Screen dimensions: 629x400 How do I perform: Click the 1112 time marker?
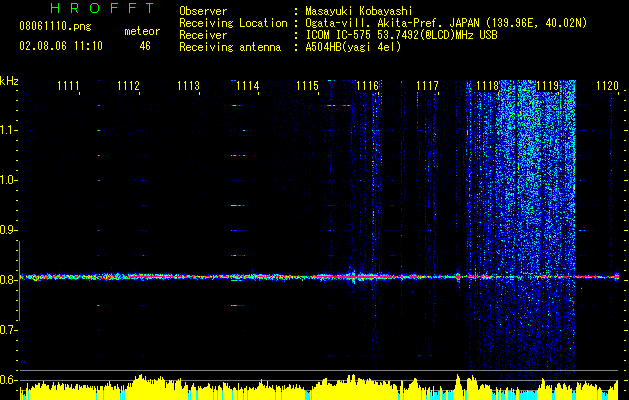coord(128,85)
